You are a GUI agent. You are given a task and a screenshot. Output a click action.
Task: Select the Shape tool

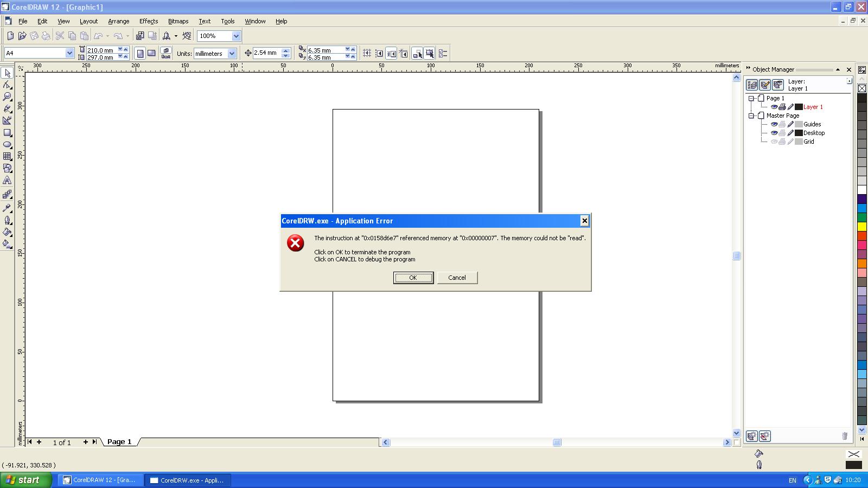pyautogui.click(x=7, y=85)
